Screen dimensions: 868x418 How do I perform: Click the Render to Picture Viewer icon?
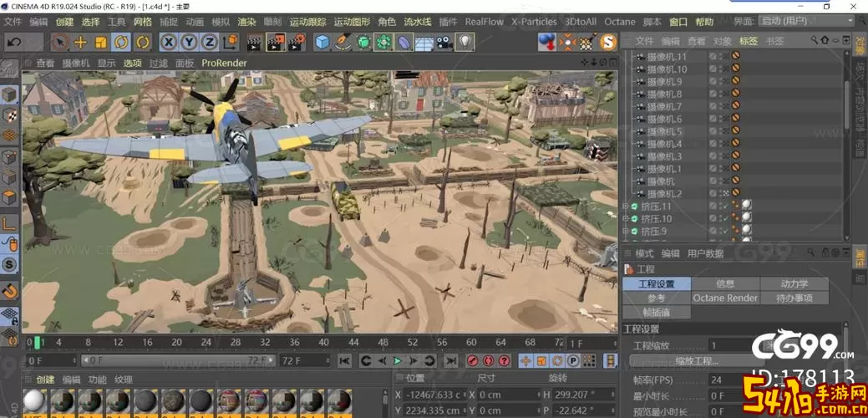(276, 42)
